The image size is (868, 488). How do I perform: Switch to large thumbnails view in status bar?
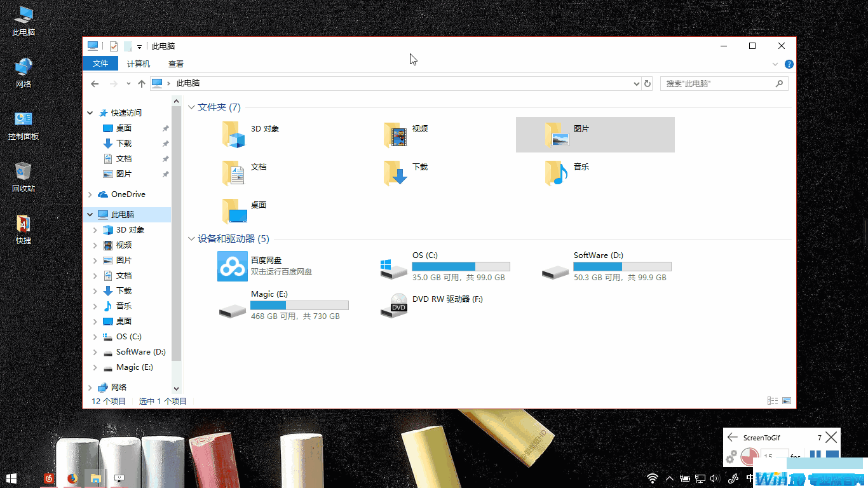click(787, 401)
